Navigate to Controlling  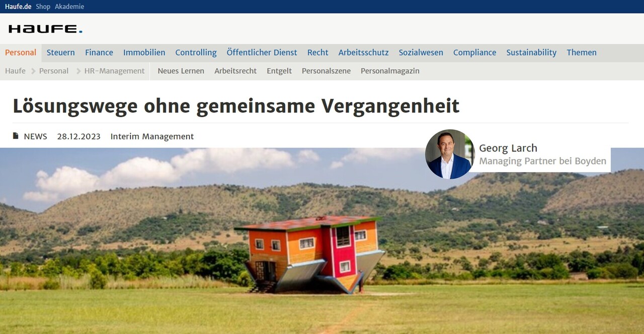[196, 52]
